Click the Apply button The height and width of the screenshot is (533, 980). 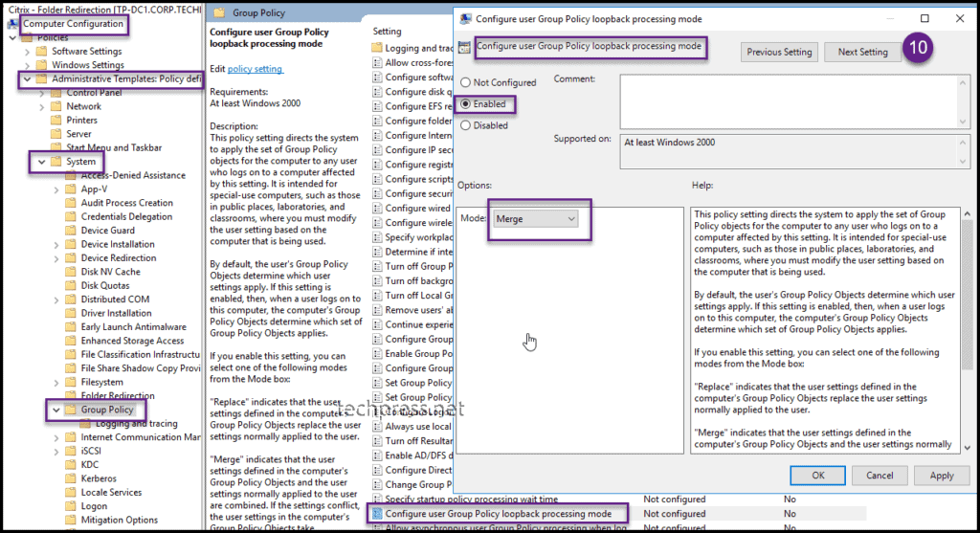pyautogui.click(x=942, y=475)
